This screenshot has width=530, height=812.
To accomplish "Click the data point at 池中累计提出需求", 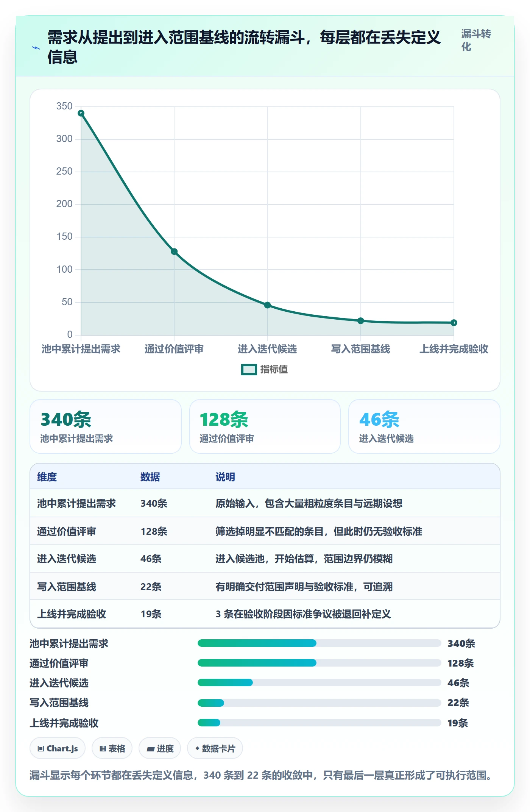I will pos(81,113).
